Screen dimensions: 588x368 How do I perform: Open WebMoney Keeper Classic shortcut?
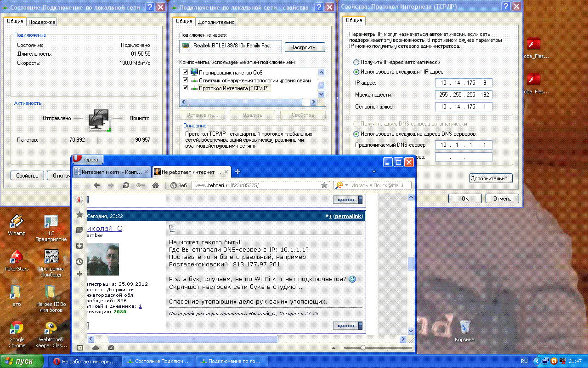coord(51,334)
